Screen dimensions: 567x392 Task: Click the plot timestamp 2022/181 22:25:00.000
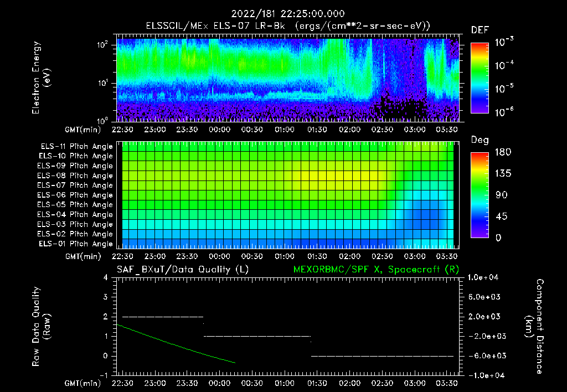pyautogui.click(x=288, y=14)
